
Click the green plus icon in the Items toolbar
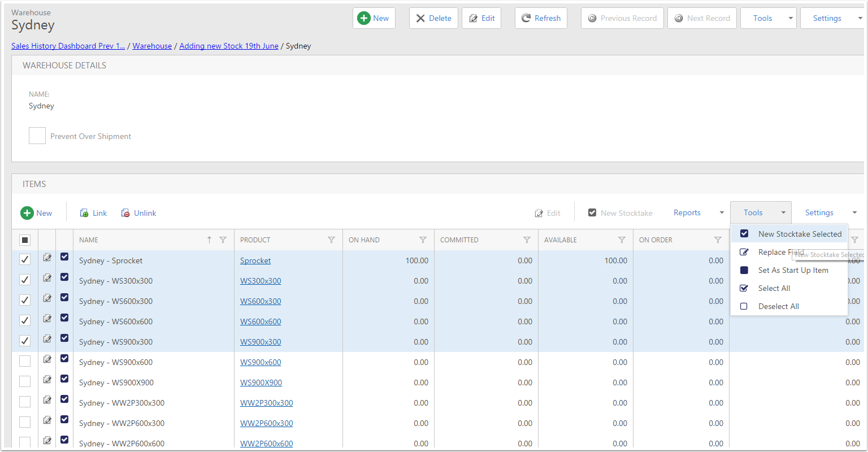pos(27,213)
